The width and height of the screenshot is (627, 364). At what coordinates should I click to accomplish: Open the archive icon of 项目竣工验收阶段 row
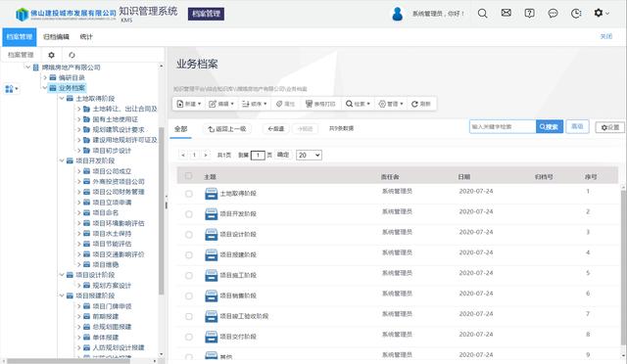point(211,316)
